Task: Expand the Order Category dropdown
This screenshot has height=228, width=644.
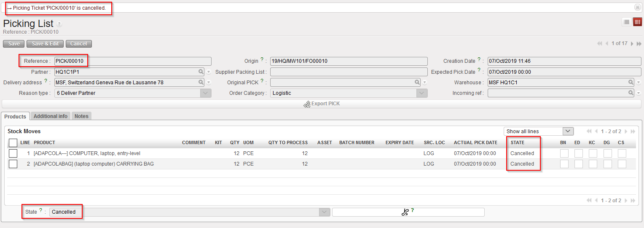Action: coord(422,93)
